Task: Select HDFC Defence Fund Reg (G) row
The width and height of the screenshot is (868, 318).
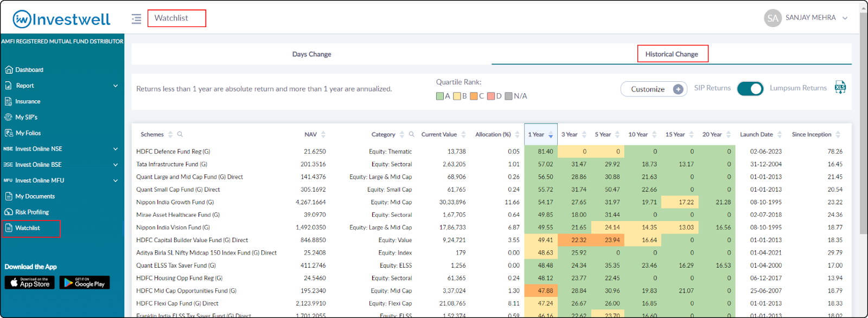Action: (x=491, y=152)
